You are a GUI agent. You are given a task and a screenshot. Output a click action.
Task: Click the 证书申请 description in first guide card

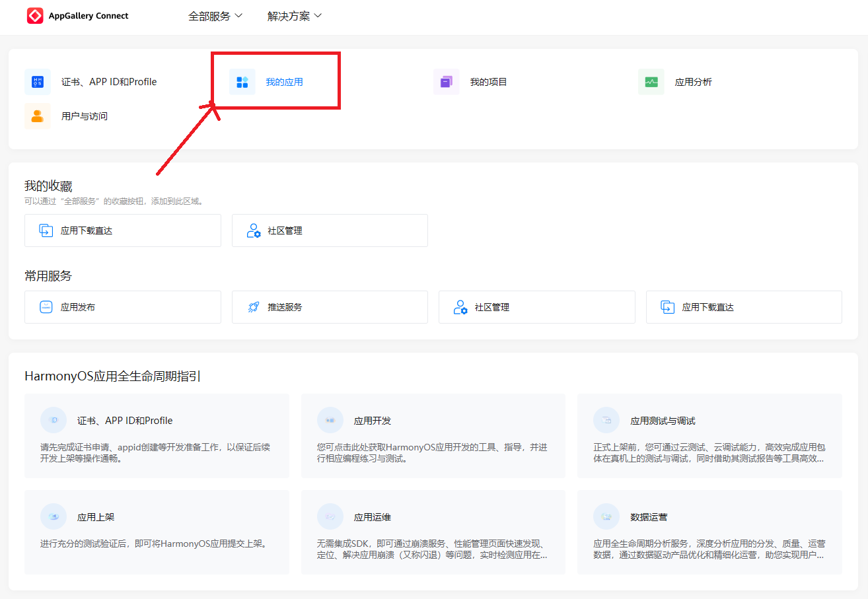coord(155,453)
